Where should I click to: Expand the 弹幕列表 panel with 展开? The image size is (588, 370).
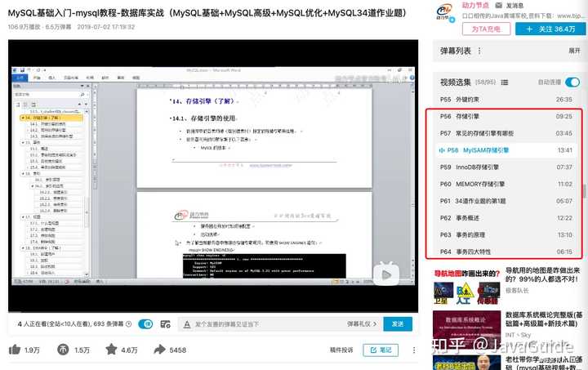(x=574, y=51)
